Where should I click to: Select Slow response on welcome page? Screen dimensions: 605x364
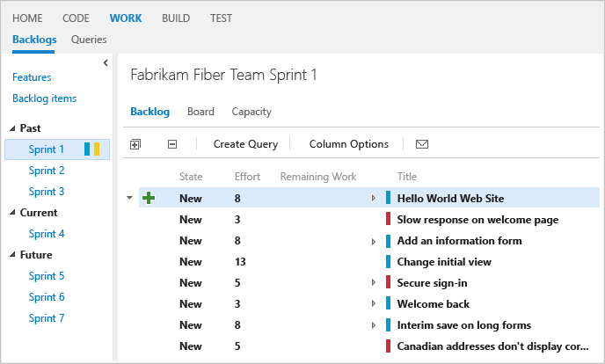(477, 220)
